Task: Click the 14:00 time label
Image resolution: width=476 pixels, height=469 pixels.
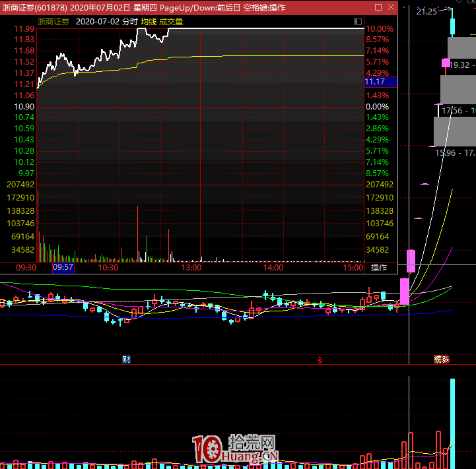Action: click(x=273, y=268)
